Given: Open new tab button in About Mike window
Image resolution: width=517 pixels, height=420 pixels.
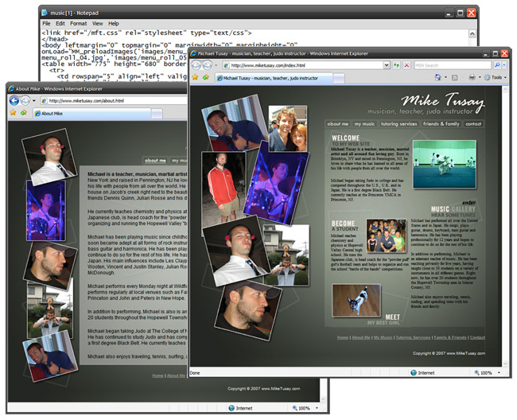Looking at the screenshot, I should [157, 114].
